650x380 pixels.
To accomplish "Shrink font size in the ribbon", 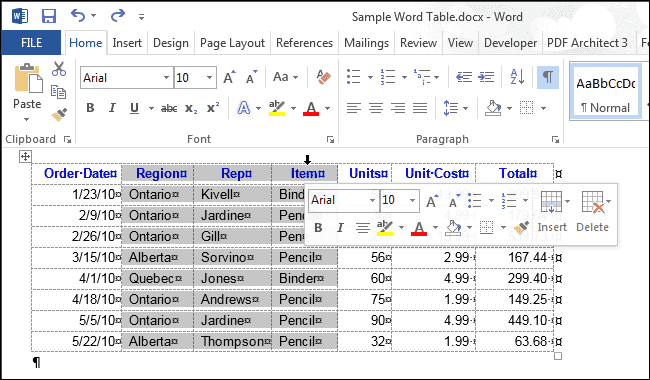I will coord(251,77).
